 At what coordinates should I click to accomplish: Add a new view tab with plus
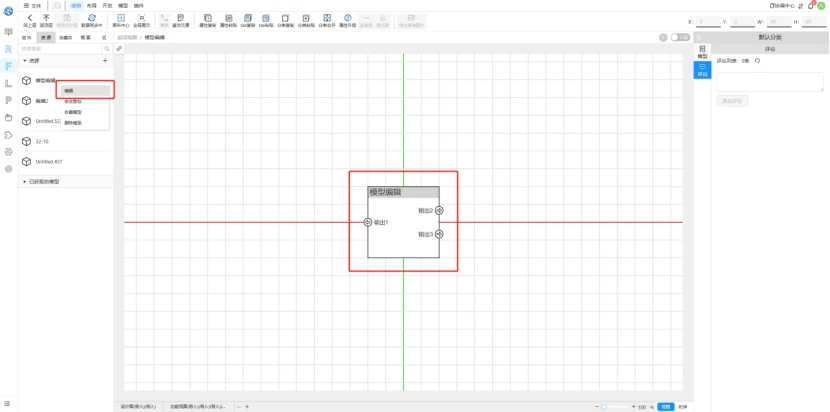247,407
